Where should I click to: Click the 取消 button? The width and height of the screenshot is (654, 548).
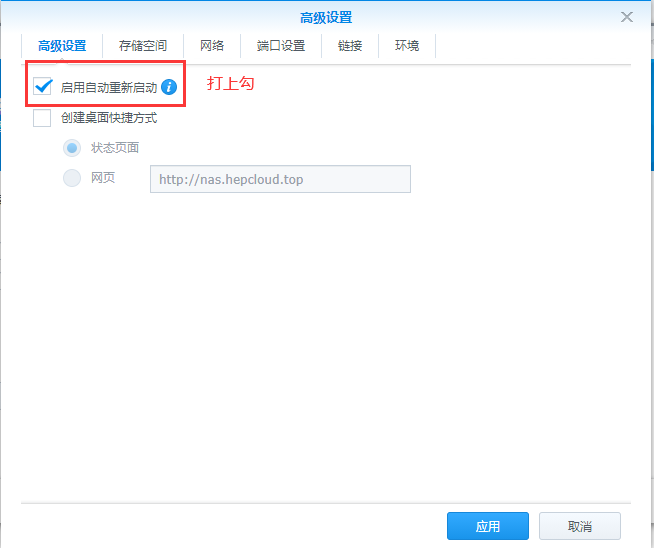click(579, 526)
